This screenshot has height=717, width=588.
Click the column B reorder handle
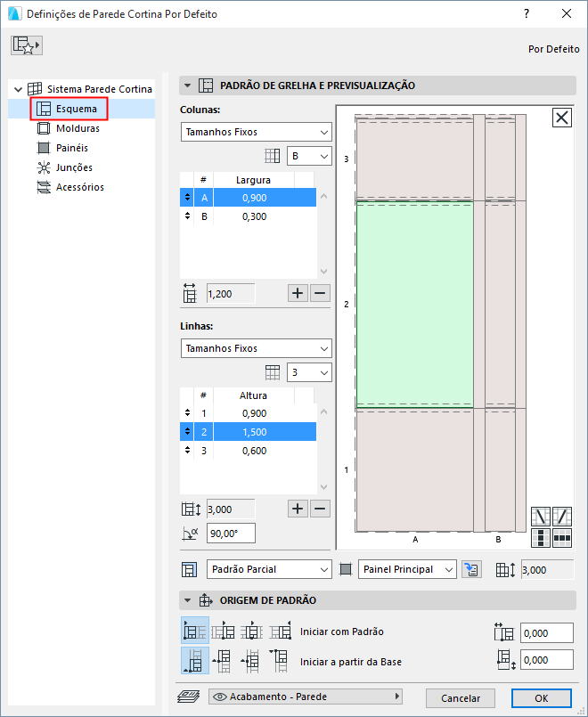point(187,216)
